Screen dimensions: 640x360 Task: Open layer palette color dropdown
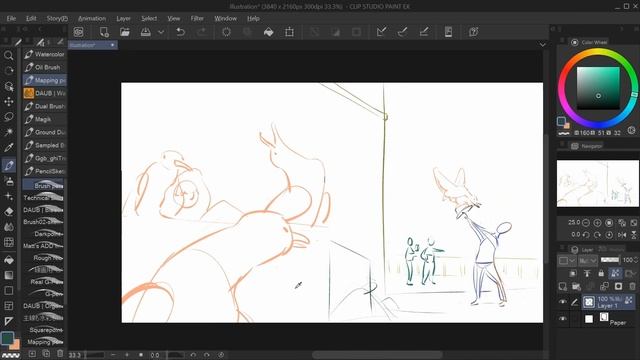[567, 260]
